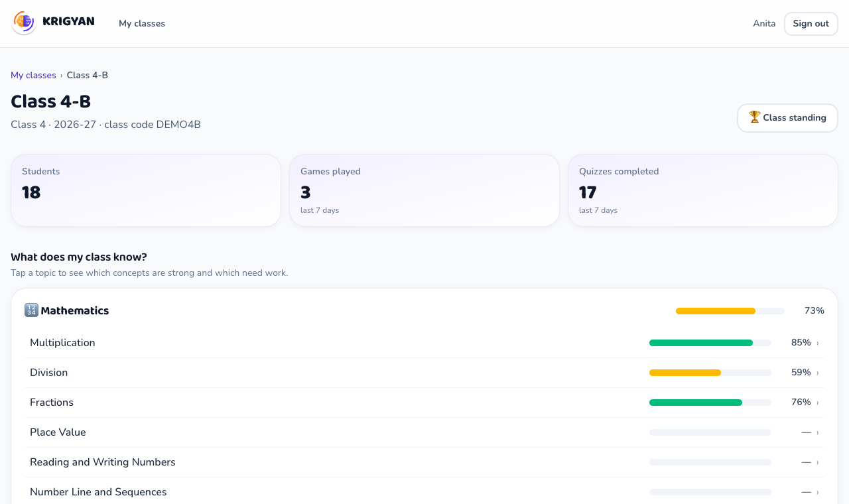Click the Mathematics subject heading
849x504 pixels.
[x=74, y=310]
